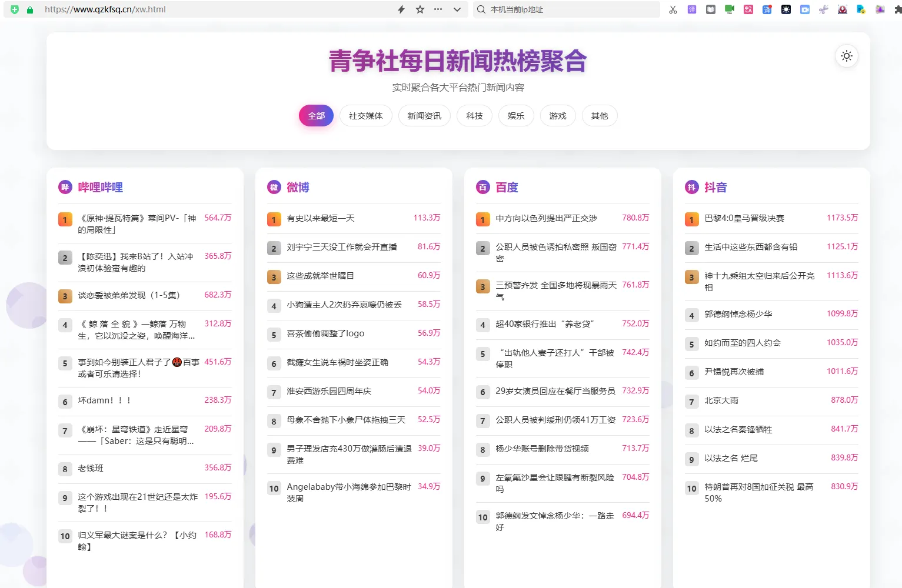Screen dimensions: 902x588
Task: Click the gray book reader extension icon
Action: tap(711, 9)
